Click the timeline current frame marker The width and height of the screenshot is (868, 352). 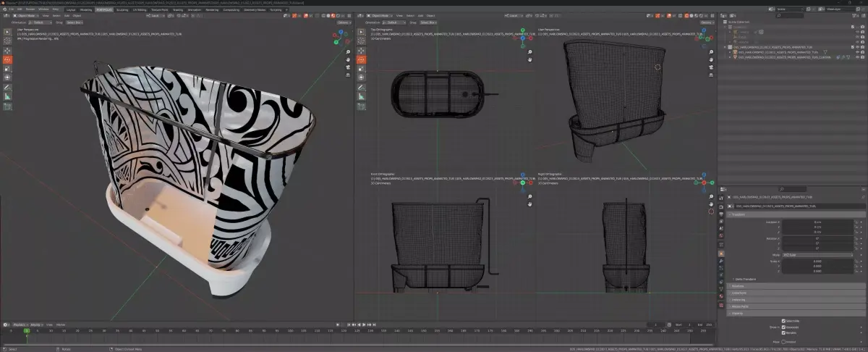click(27, 331)
